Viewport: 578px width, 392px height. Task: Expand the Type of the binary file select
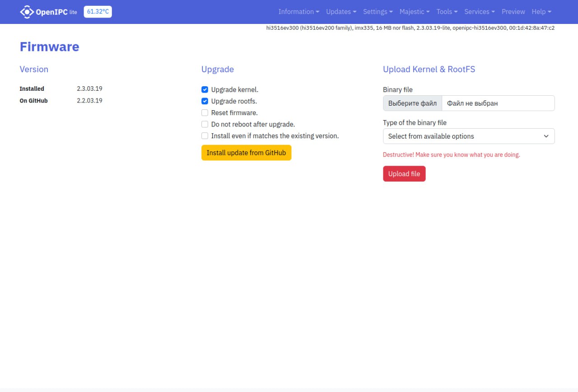coord(468,136)
